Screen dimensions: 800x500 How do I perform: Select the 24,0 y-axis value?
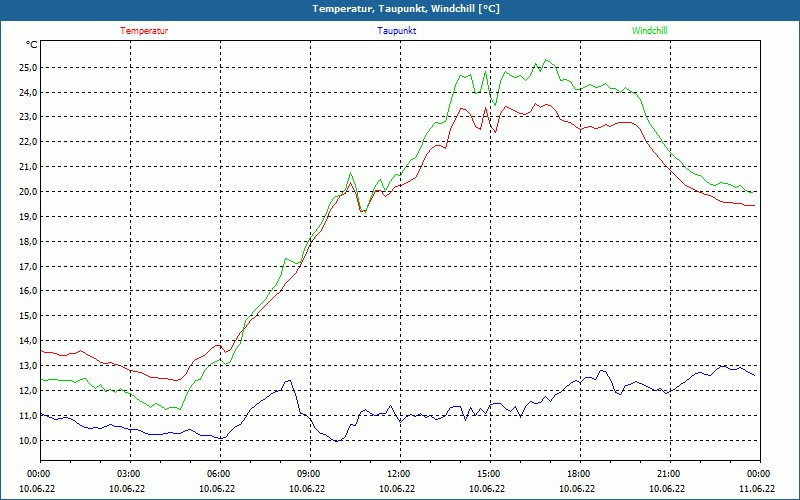tap(28, 92)
